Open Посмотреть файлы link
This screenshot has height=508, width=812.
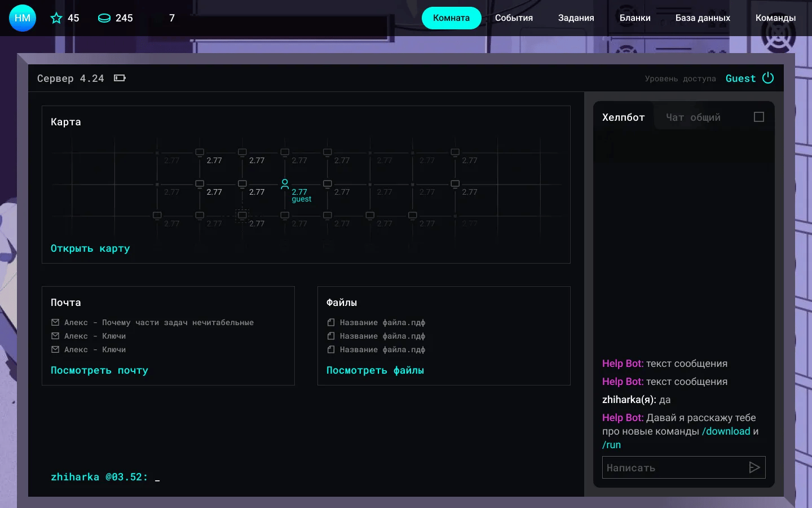coord(375,370)
